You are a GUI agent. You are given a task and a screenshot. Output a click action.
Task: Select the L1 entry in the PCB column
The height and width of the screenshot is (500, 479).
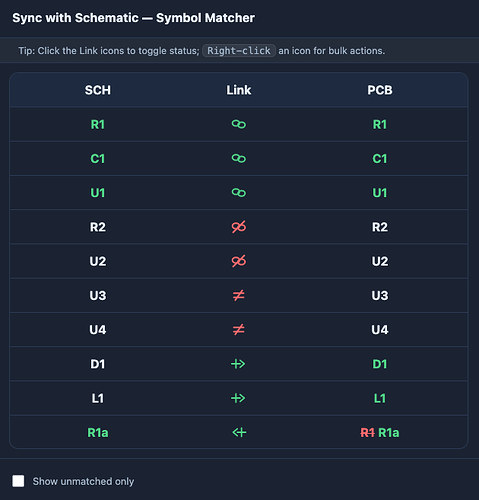coord(380,398)
